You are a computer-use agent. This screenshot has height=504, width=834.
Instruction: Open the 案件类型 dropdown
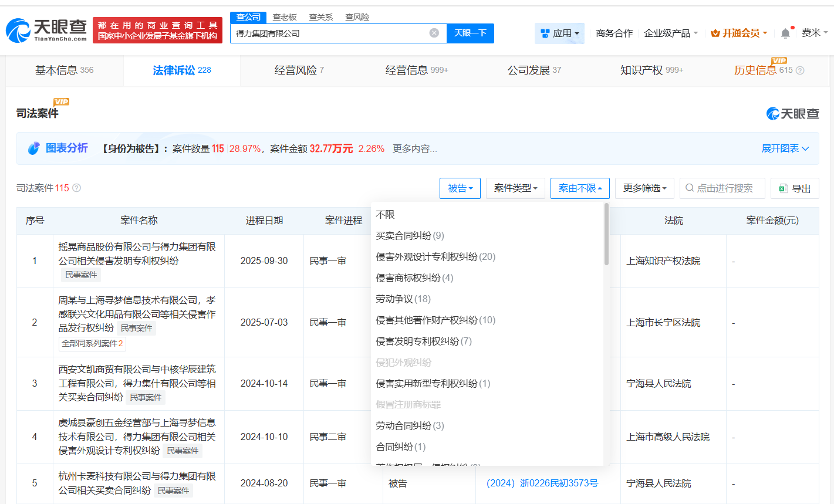pyautogui.click(x=515, y=188)
